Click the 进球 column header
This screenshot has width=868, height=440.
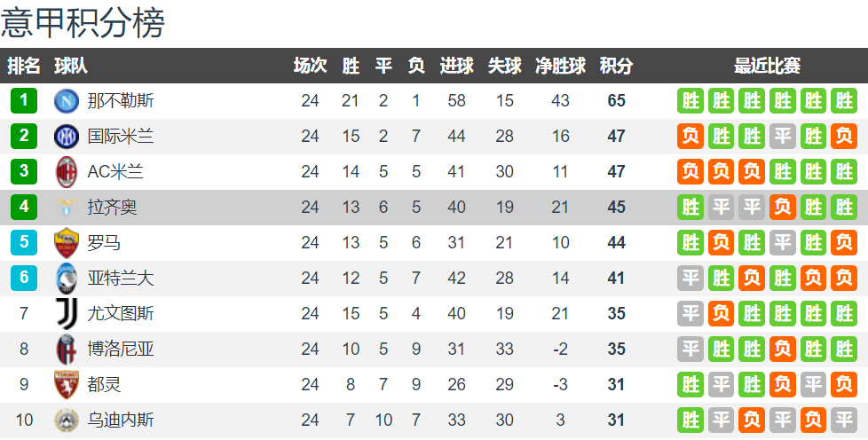457,66
